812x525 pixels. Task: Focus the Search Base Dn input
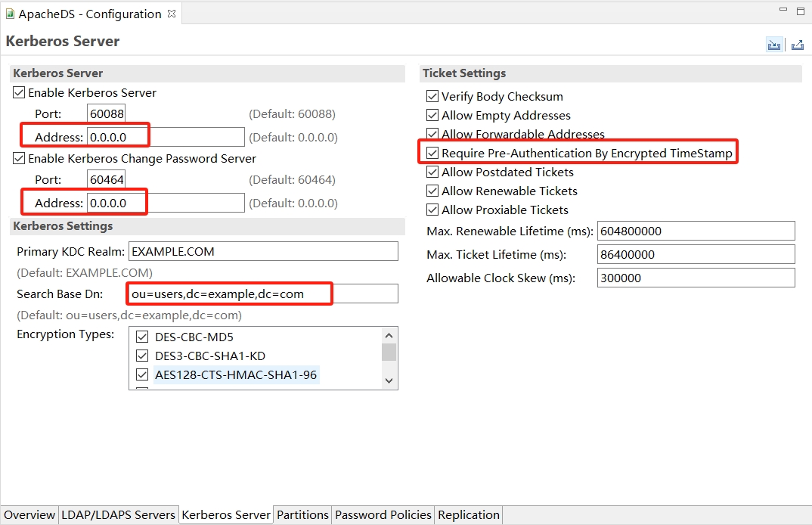click(x=263, y=294)
